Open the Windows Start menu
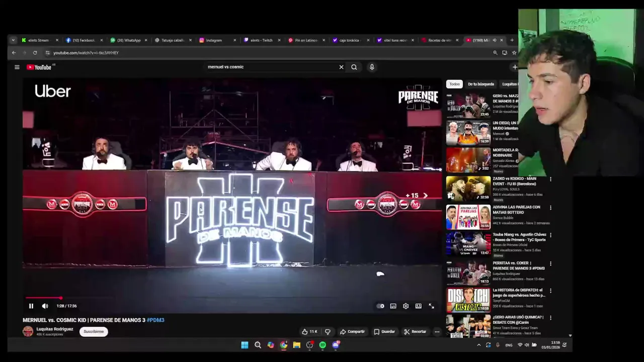The height and width of the screenshot is (362, 644). pyautogui.click(x=245, y=345)
